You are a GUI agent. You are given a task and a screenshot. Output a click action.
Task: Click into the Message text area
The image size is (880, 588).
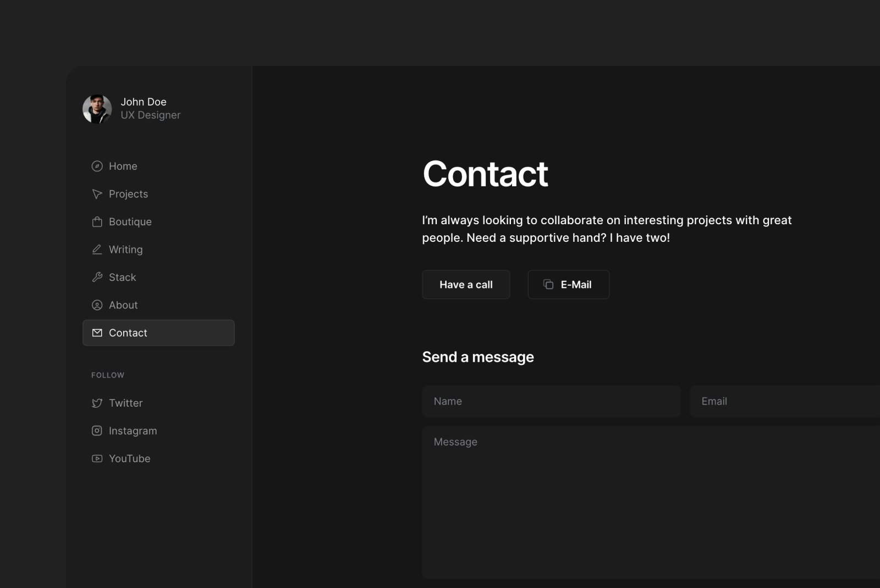(651, 502)
